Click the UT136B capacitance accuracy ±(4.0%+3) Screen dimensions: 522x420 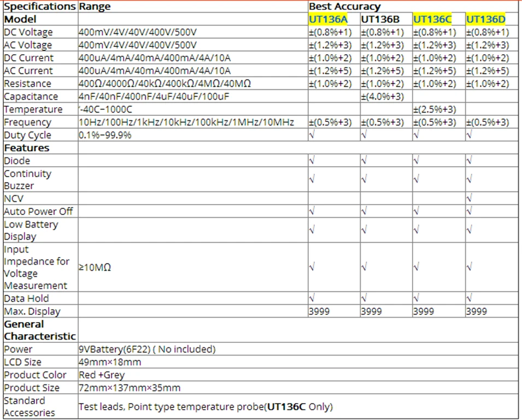coord(383,97)
